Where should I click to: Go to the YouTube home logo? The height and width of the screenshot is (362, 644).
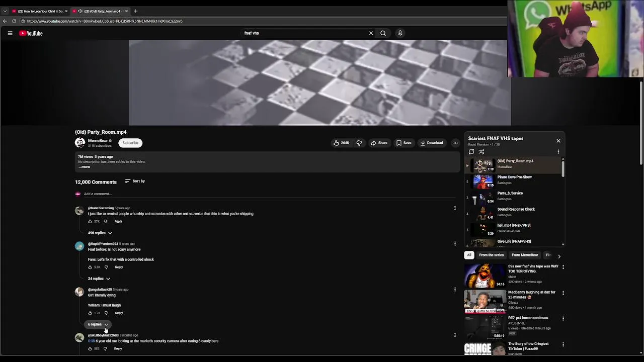(x=31, y=33)
